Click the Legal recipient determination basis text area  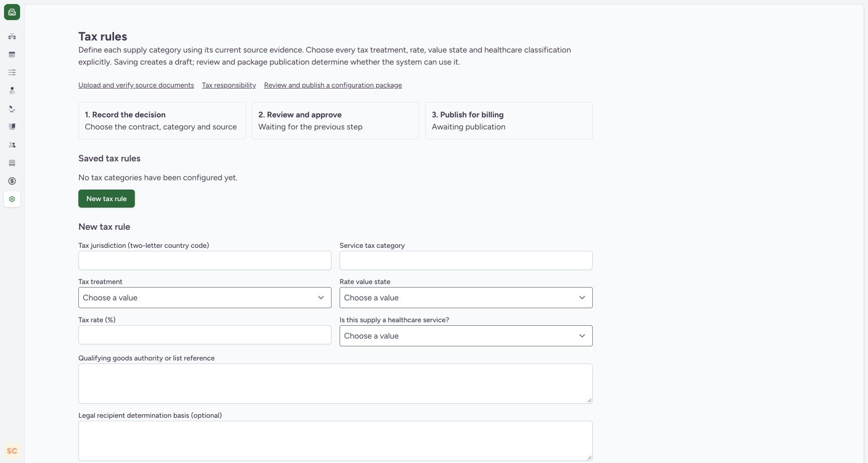336,441
